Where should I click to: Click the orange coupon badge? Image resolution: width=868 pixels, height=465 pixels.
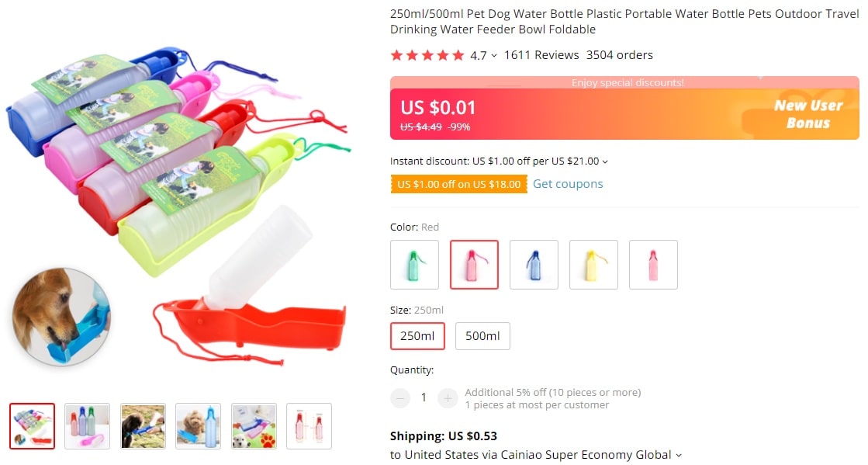click(x=458, y=184)
